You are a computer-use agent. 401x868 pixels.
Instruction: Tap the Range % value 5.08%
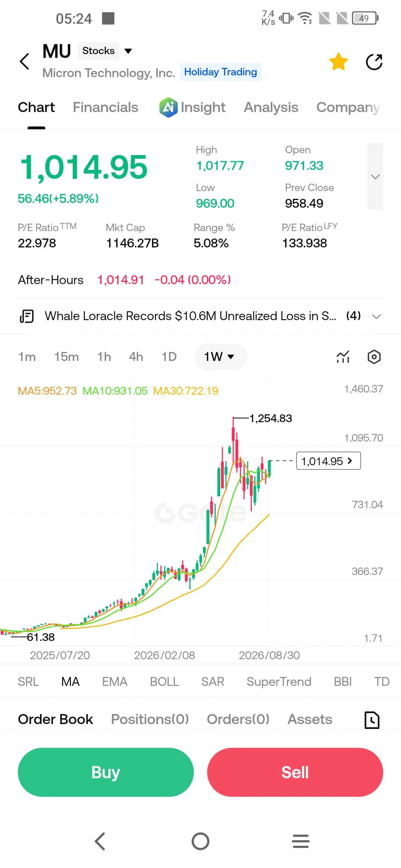pyautogui.click(x=211, y=243)
